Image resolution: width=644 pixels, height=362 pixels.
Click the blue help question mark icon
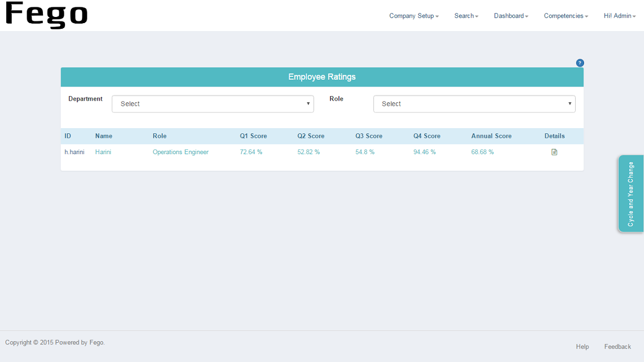coord(580,63)
